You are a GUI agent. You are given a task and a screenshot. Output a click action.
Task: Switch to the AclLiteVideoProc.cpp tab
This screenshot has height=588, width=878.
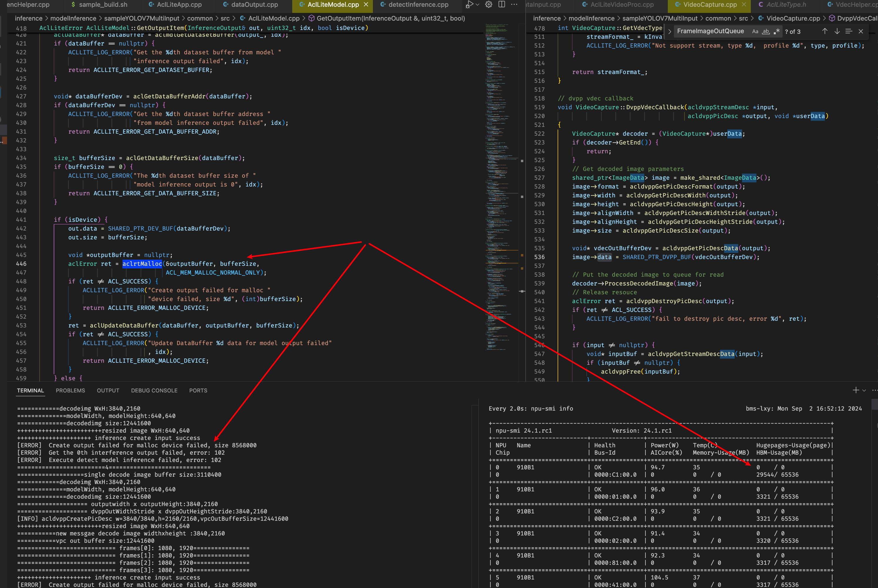point(618,4)
